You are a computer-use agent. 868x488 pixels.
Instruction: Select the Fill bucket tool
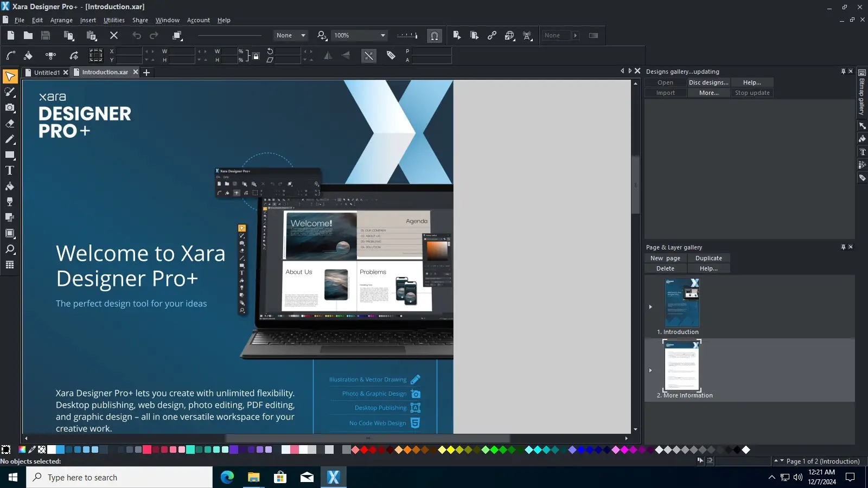coord(10,187)
